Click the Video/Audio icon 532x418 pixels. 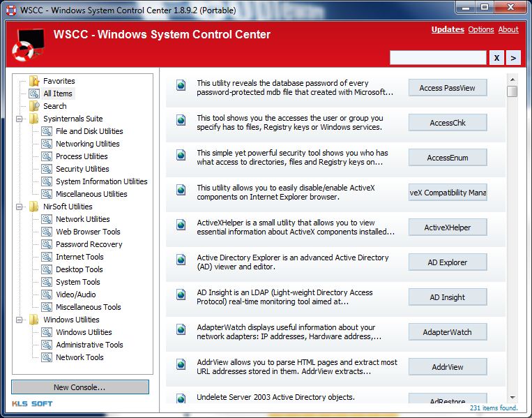[x=47, y=294]
